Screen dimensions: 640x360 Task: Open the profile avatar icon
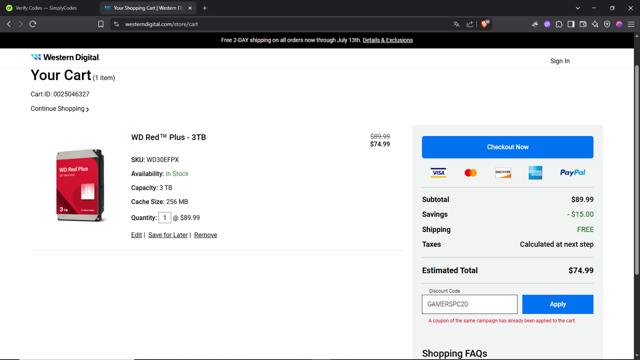619,24
